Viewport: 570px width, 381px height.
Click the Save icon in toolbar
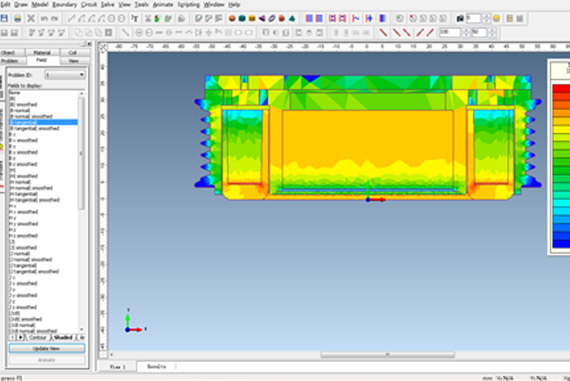pyautogui.click(x=4, y=18)
